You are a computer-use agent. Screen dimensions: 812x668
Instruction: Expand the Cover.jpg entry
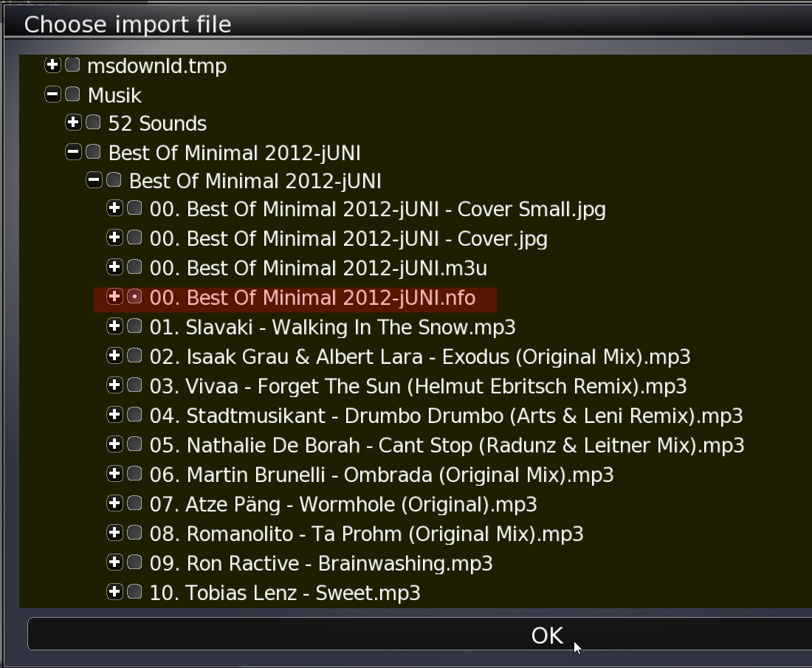tap(114, 238)
